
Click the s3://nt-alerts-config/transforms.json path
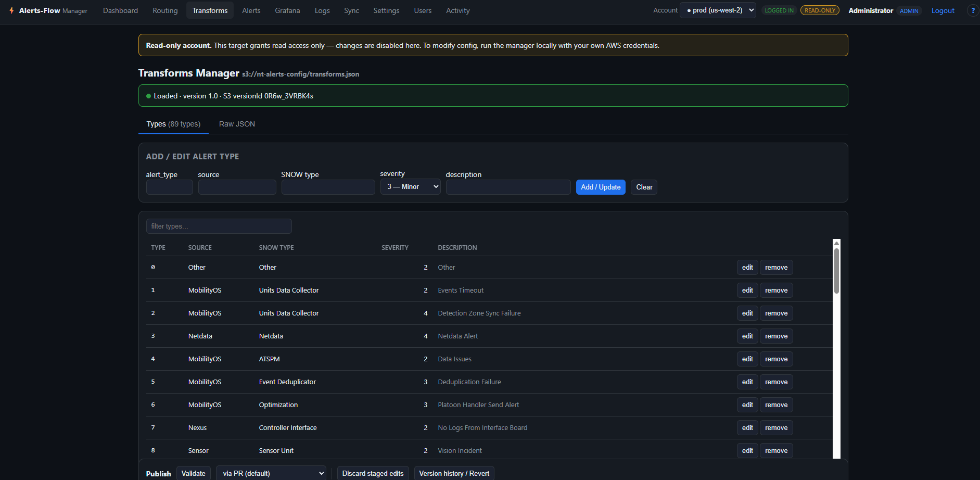tap(300, 74)
